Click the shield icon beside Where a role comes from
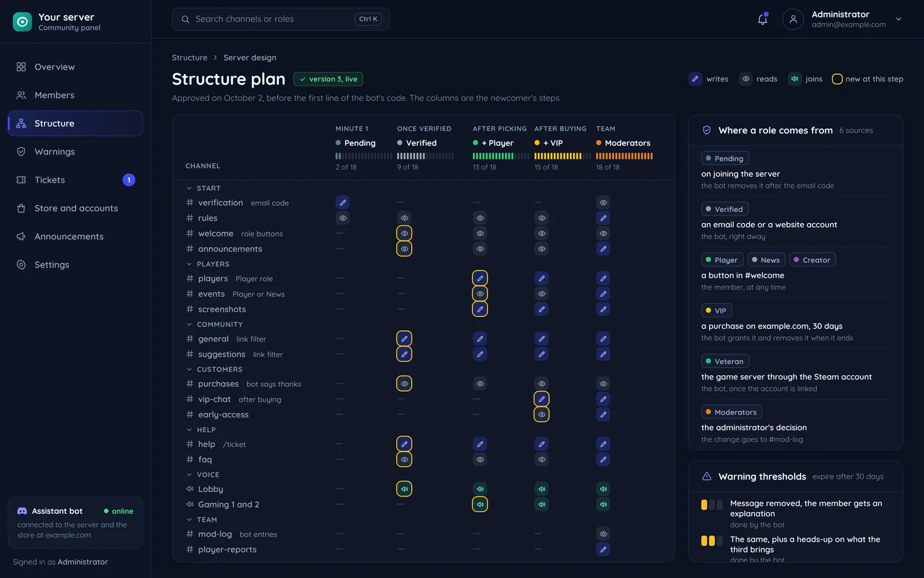This screenshot has height=578, width=924. [706, 130]
